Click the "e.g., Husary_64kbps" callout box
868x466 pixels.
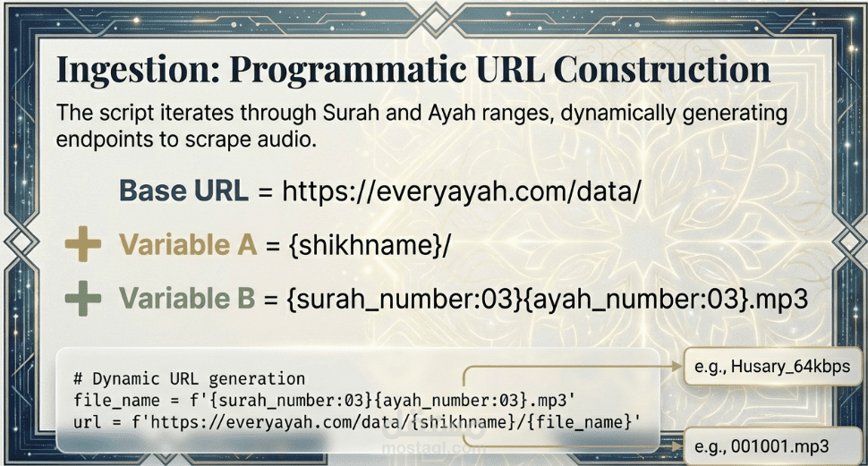(x=773, y=367)
